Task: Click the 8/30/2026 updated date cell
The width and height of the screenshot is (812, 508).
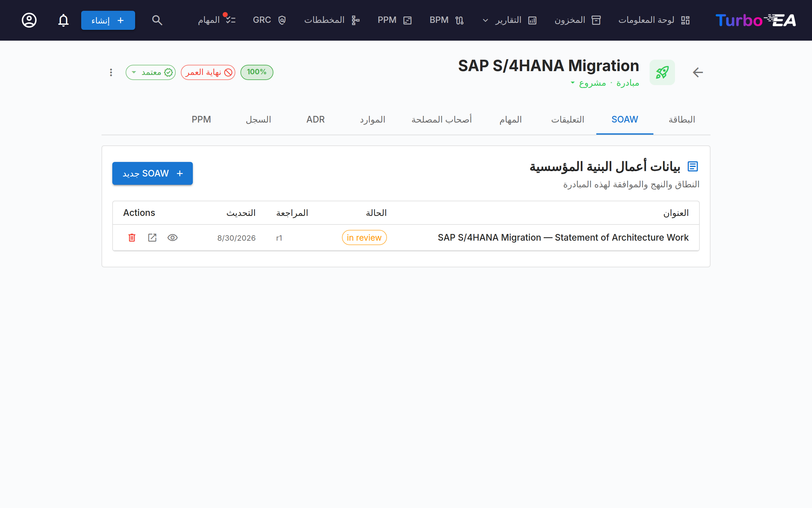Action: (x=236, y=238)
